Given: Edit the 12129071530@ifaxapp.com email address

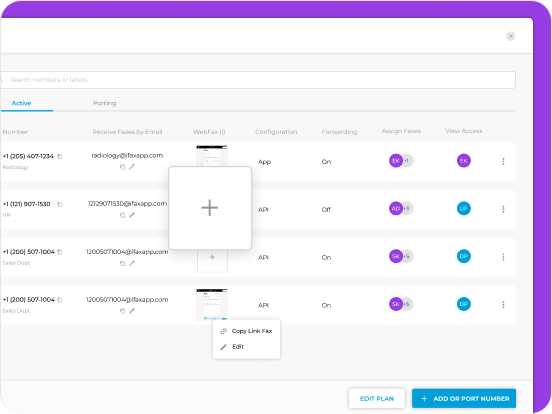Looking at the screenshot, I should (132, 215).
